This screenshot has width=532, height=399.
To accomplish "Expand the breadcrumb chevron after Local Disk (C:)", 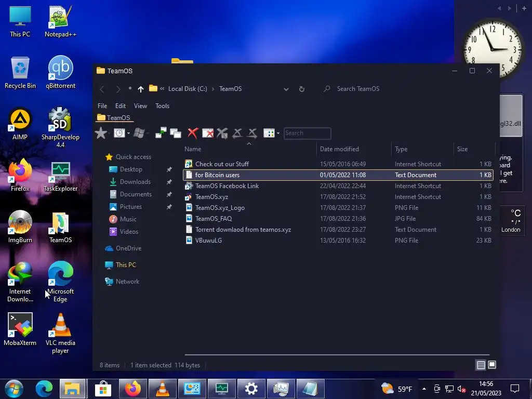I will click(213, 89).
